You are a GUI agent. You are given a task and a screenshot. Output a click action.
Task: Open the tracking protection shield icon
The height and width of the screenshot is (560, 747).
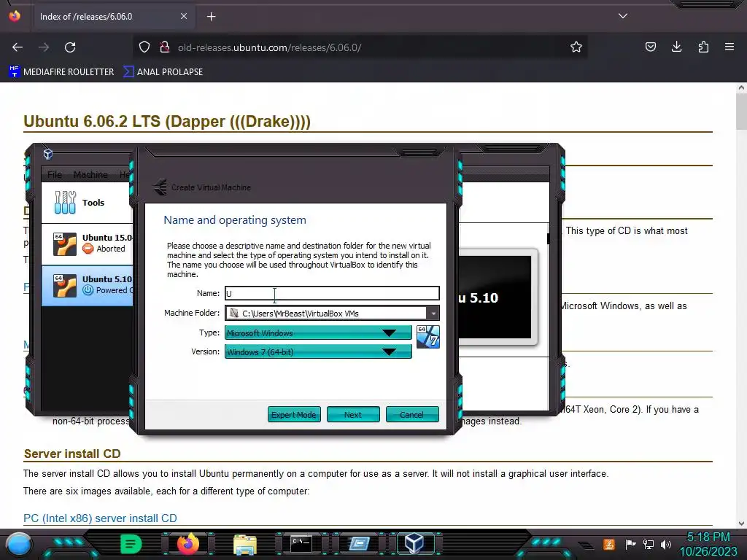[144, 47]
